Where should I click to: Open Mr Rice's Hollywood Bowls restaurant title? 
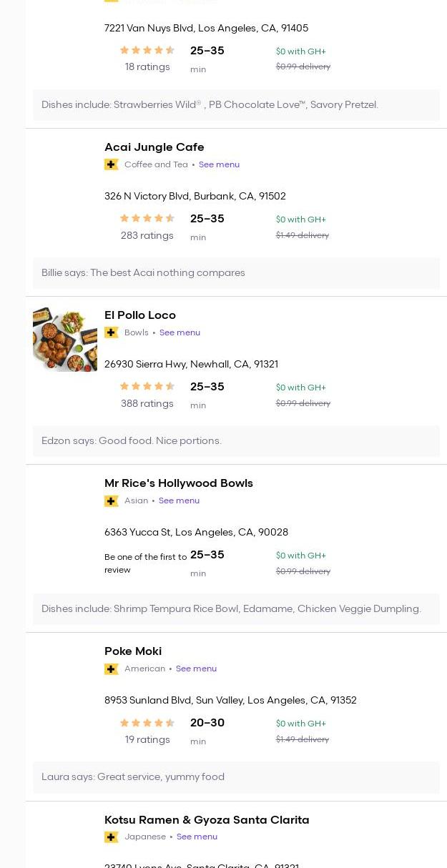178,483
